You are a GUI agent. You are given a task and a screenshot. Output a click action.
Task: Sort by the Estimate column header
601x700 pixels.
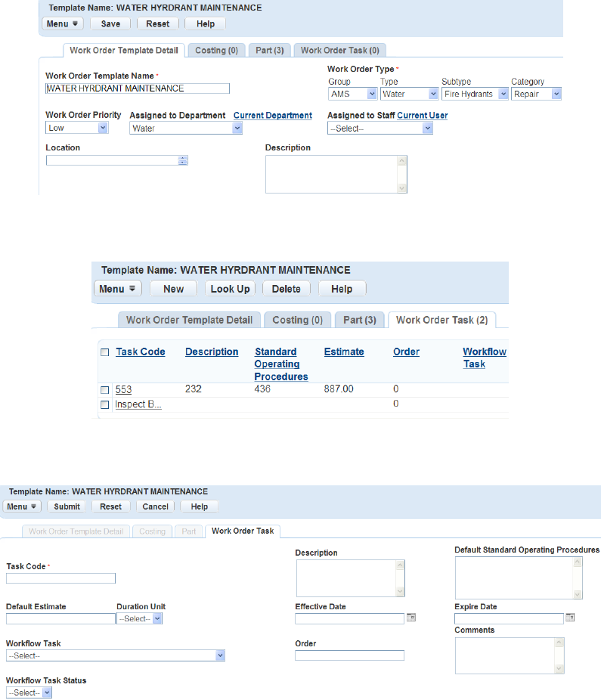pos(344,352)
